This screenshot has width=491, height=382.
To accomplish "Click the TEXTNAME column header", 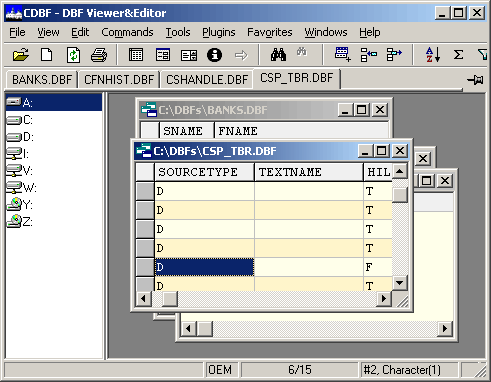I will click(309, 172).
